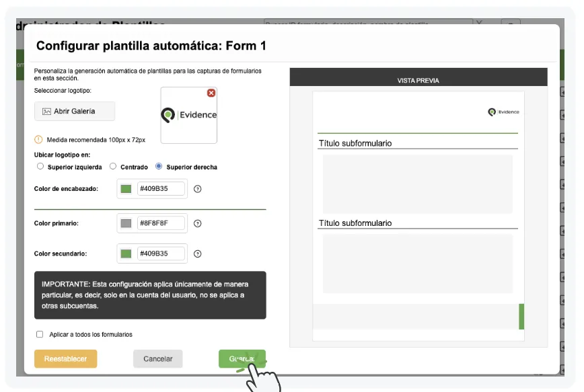The image size is (584, 392).
Task: Select Centrado logo position
Action: click(113, 166)
